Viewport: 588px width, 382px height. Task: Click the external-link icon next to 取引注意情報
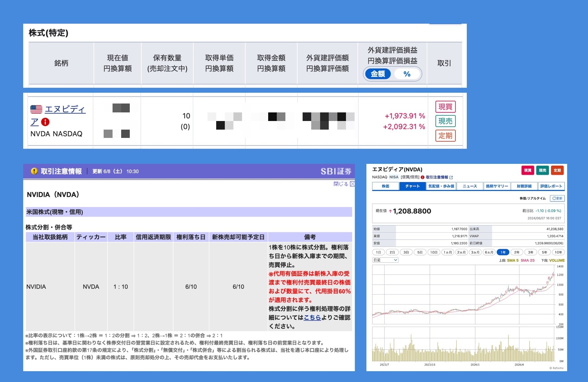pyautogui.click(x=451, y=177)
